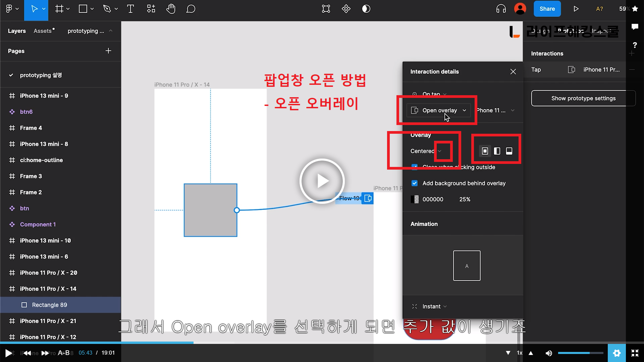Click the Pen tool icon

[x=107, y=9]
